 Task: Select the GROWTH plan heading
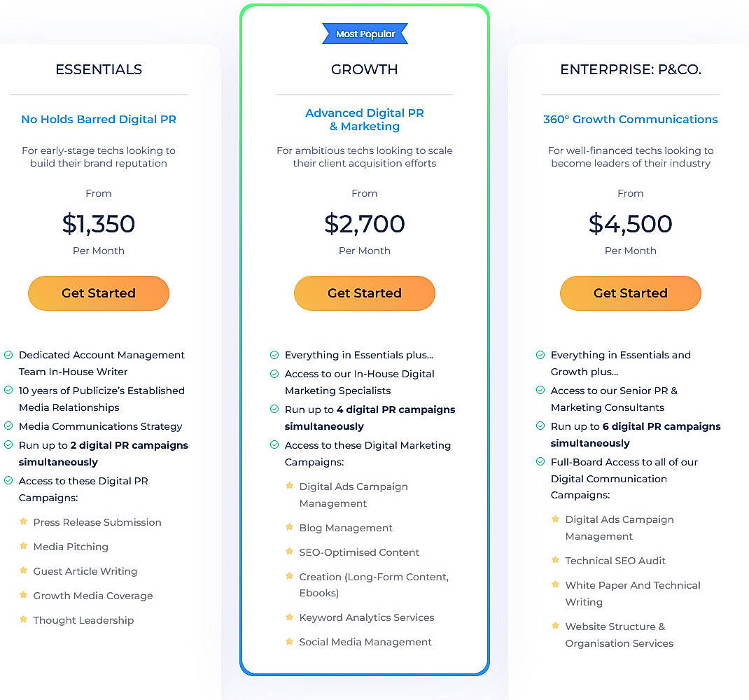point(364,69)
